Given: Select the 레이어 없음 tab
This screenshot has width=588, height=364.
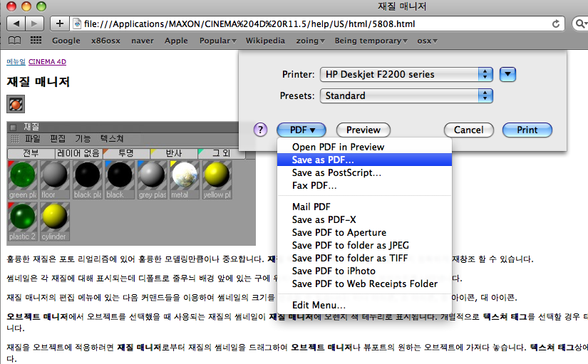Looking at the screenshot, I should 78,153.
